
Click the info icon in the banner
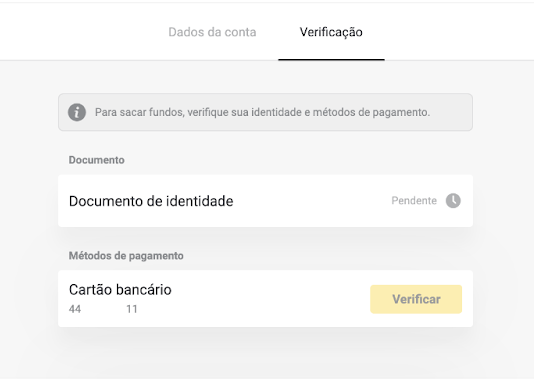coord(77,112)
